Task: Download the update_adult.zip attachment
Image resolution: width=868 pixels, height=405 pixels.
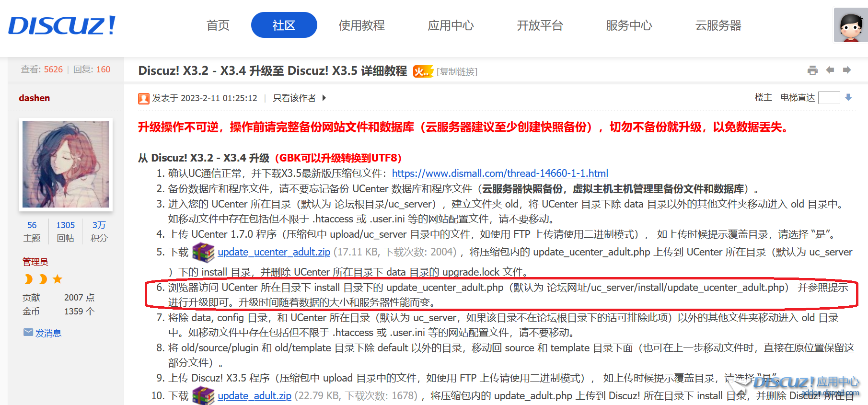Action: coord(255,395)
